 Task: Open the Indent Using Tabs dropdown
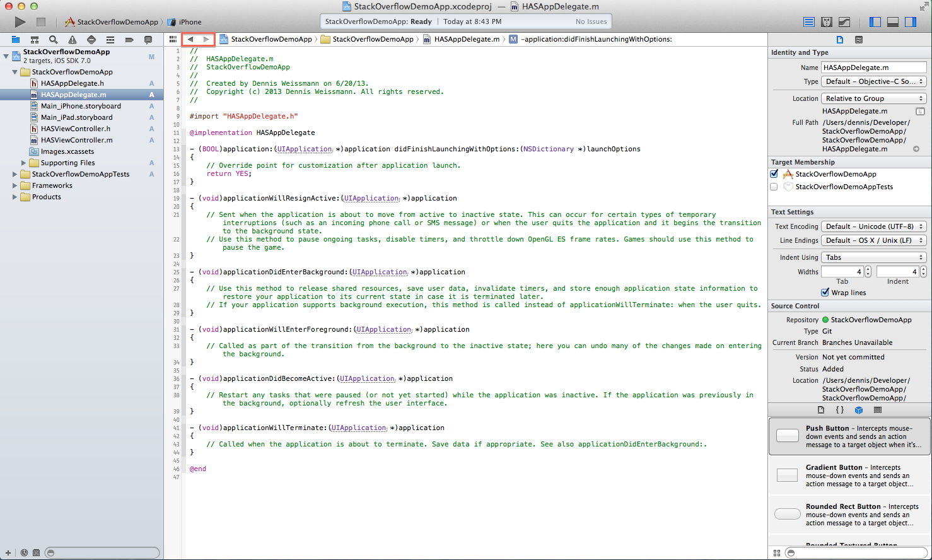[x=873, y=257]
